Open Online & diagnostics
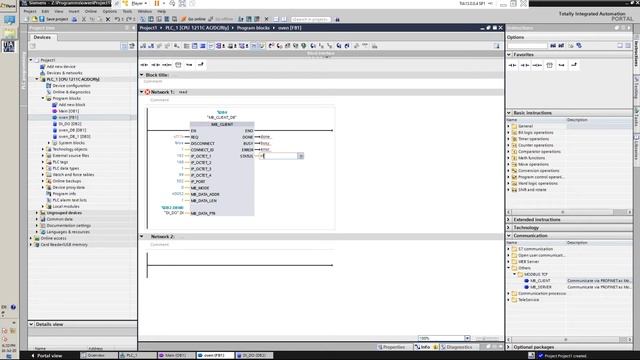This screenshot has height=360, width=640. click(x=71, y=92)
